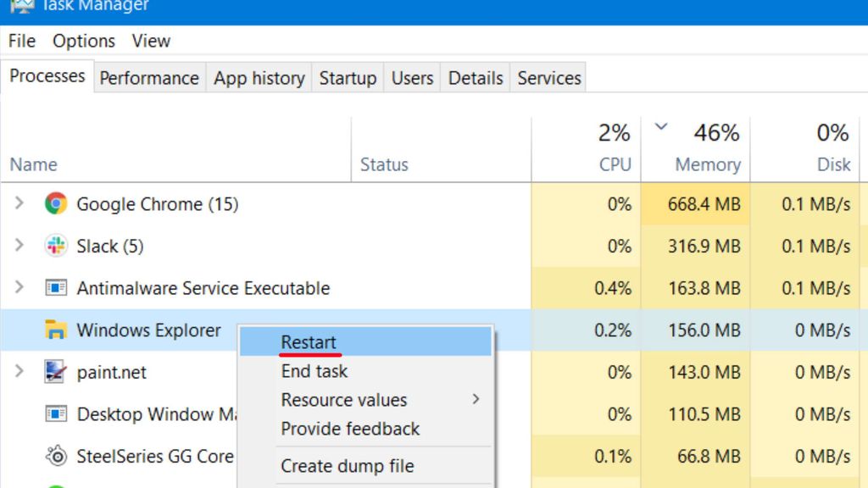Expand the Slack process group
Image resolution: width=868 pixels, height=488 pixels.
click(19, 247)
